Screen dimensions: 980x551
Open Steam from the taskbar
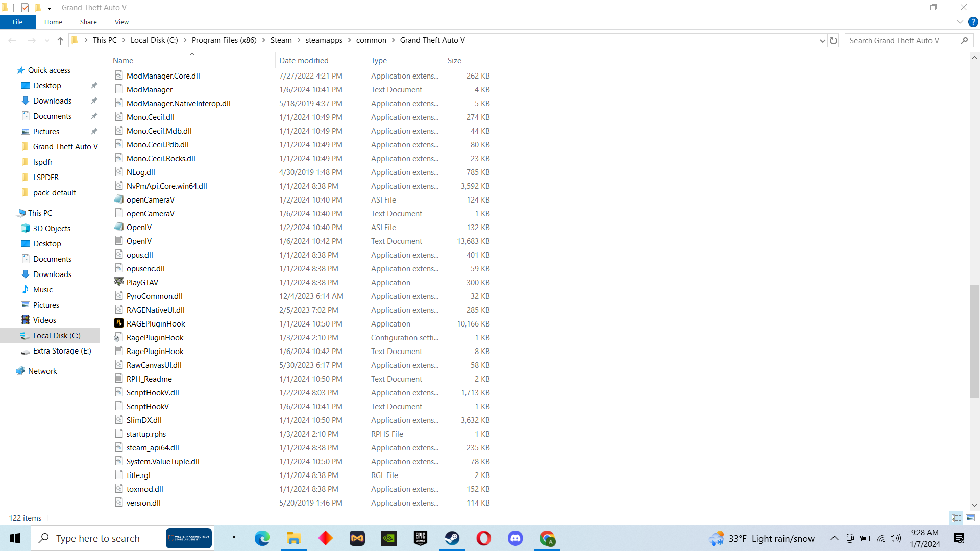(452, 538)
